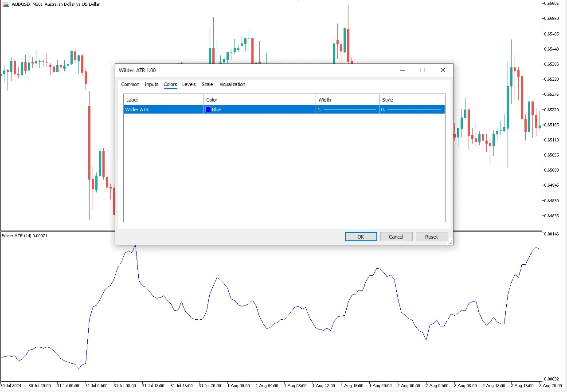Image resolution: width=567 pixels, height=392 pixels.
Task: Open the Inputs tab
Action: (151, 84)
